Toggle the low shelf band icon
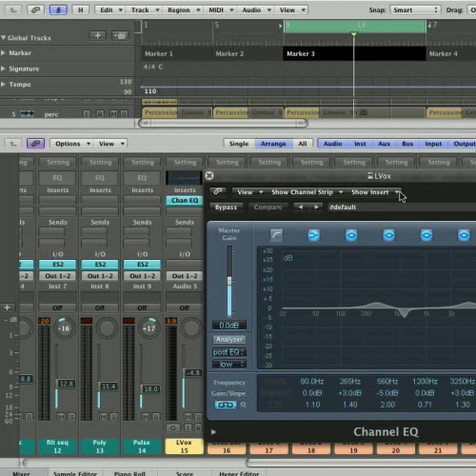Screen dimensions: 476x476 pyautogui.click(x=314, y=235)
